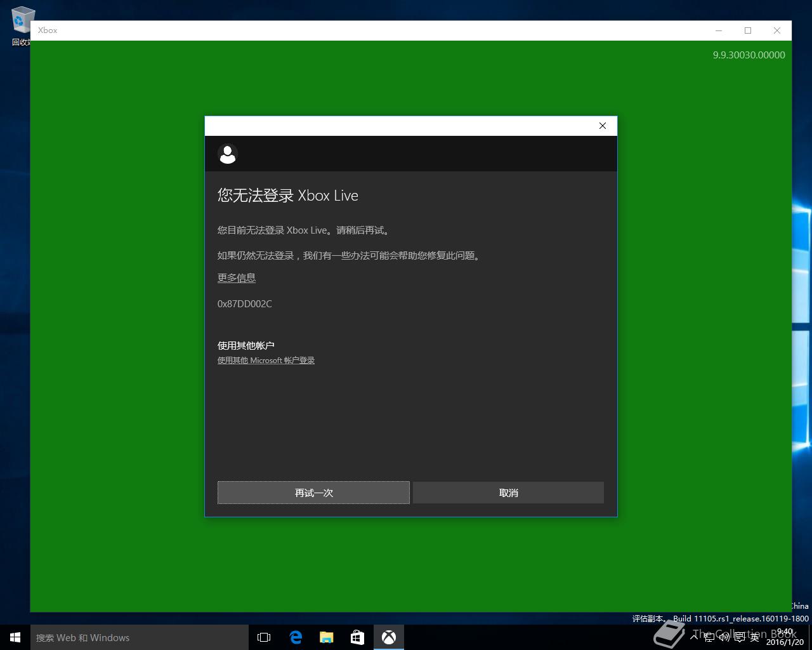
Task: Open the Action Center notification icon
Action: coord(740,637)
